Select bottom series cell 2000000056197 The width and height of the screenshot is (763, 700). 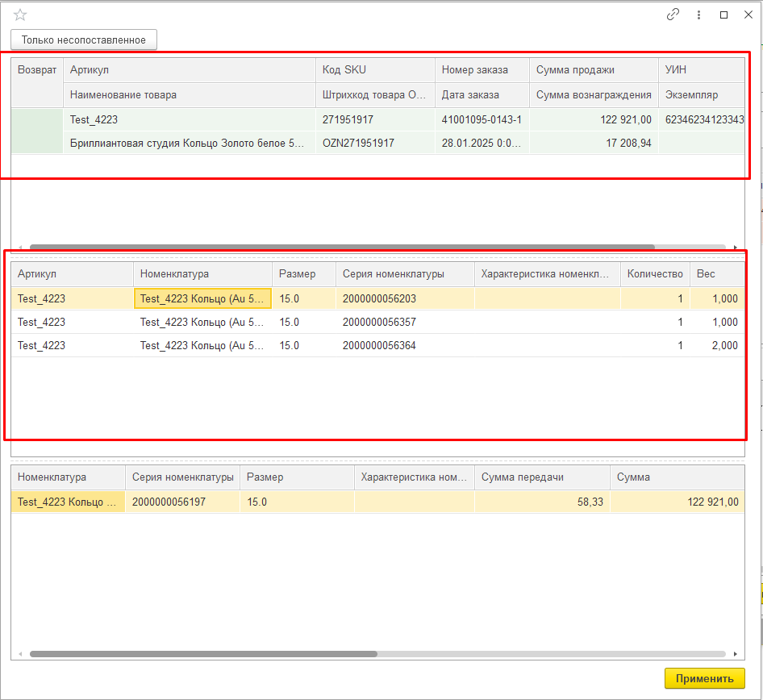pyautogui.click(x=182, y=502)
